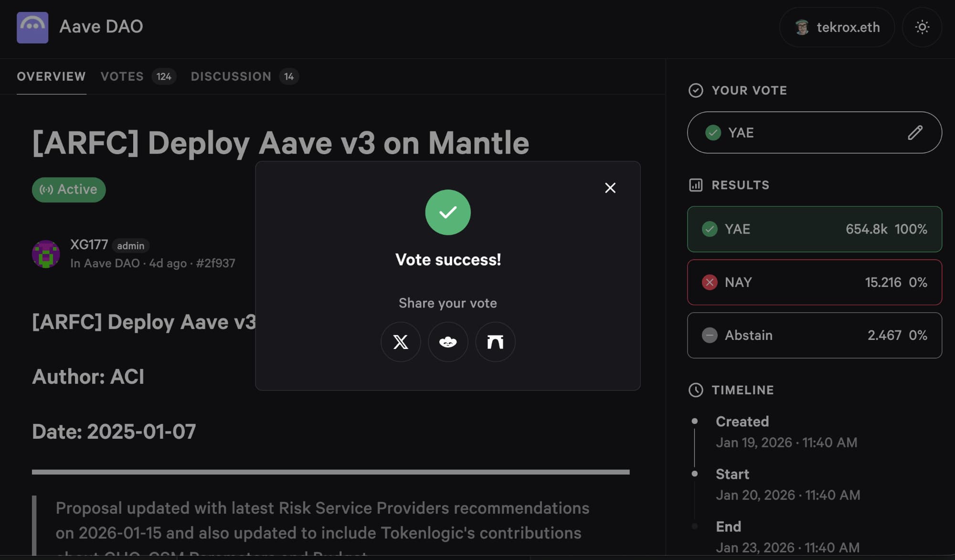Click the Active status badge
The width and height of the screenshot is (955, 560).
[x=69, y=190]
